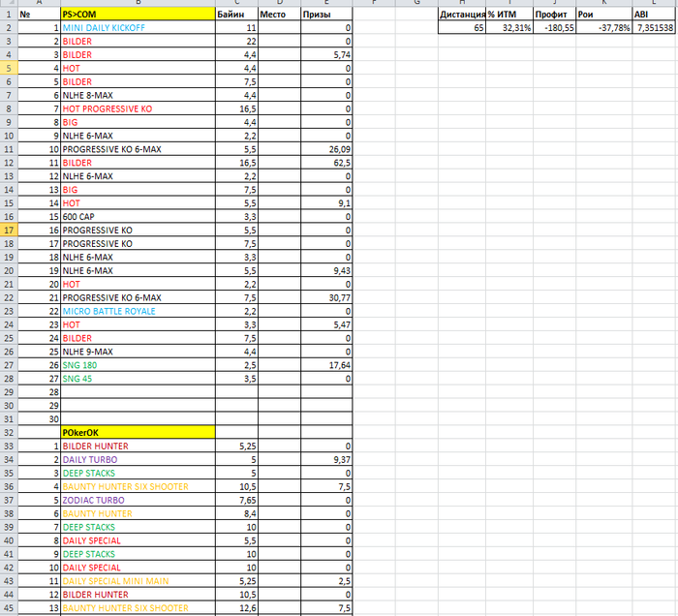Viewport: 678px width, 616px height.
Task: Click the MINI DAILY KICKOFF cell
Action: [x=138, y=28]
